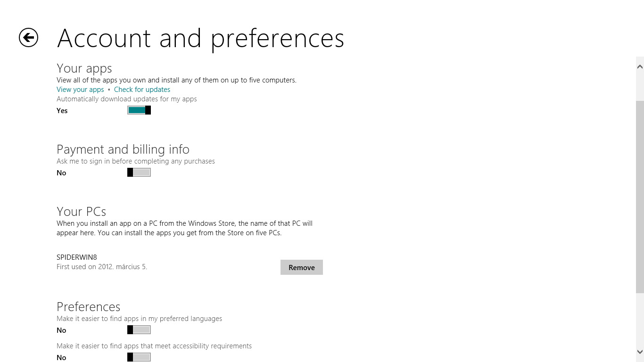Toggle accessibility requirements app filter on
The image size is (644, 362).
pos(139,357)
